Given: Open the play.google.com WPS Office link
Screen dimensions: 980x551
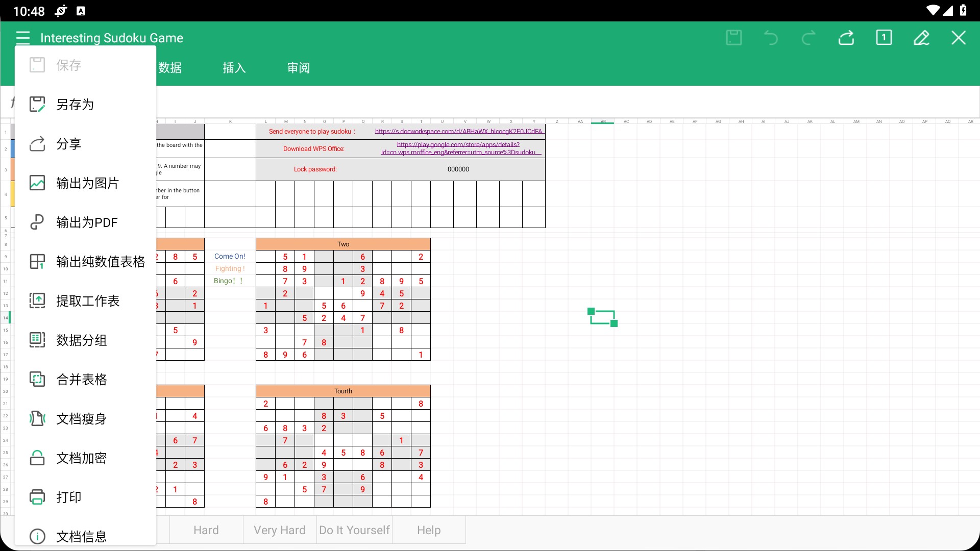Looking at the screenshot, I should (458, 148).
